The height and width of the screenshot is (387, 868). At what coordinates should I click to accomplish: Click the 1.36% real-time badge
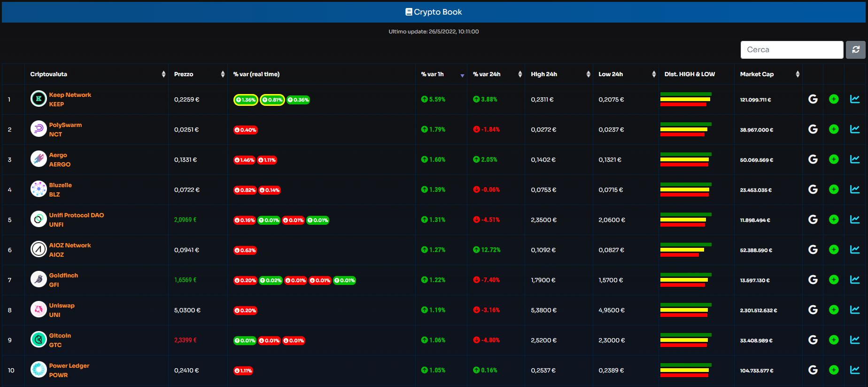pyautogui.click(x=246, y=100)
